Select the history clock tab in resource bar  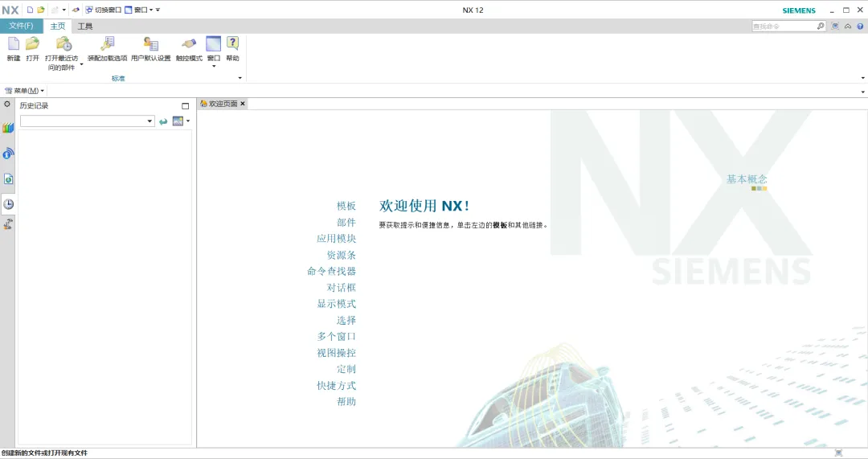pos(8,203)
